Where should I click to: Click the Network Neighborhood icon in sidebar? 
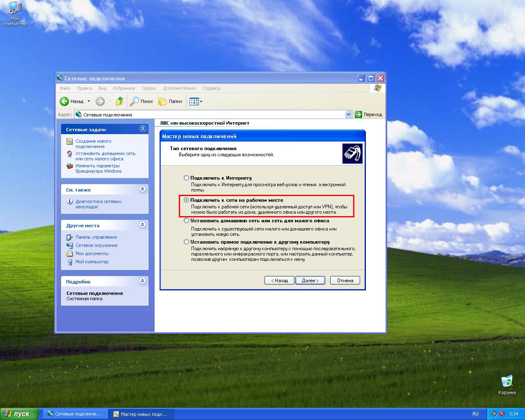70,245
